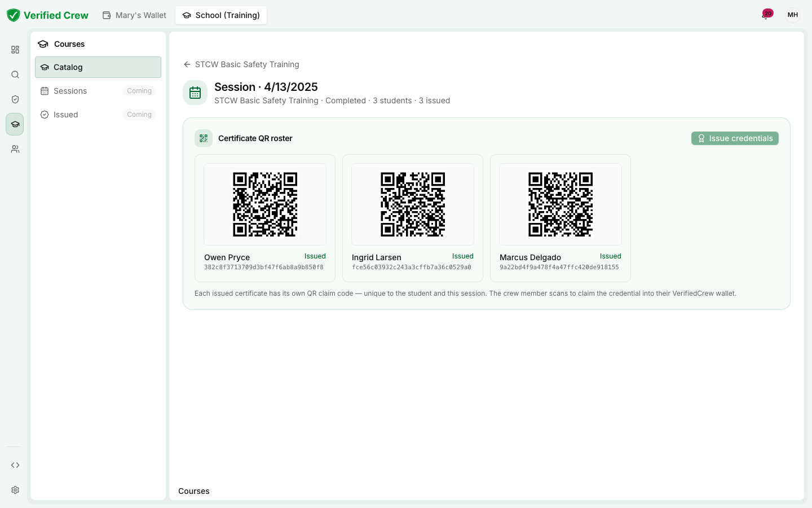Click Owen Pryce's Issued status
812x508 pixels.
[315, 256]
